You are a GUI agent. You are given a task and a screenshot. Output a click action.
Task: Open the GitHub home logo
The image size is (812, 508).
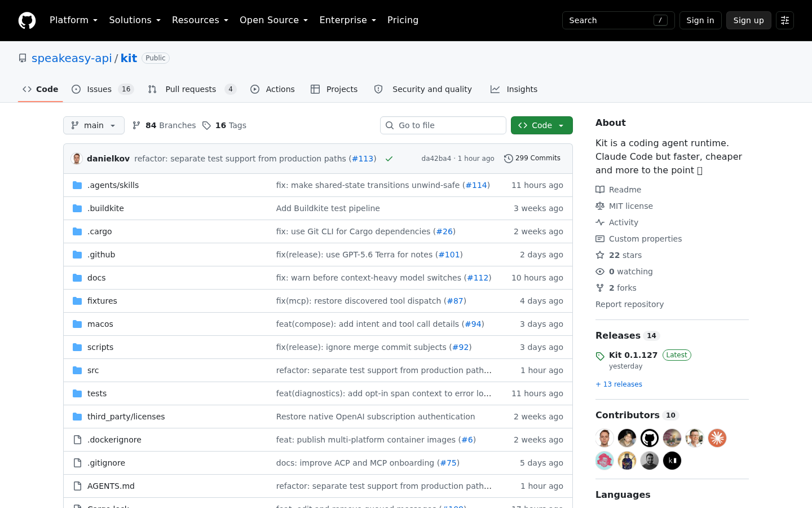pos(27,20)
